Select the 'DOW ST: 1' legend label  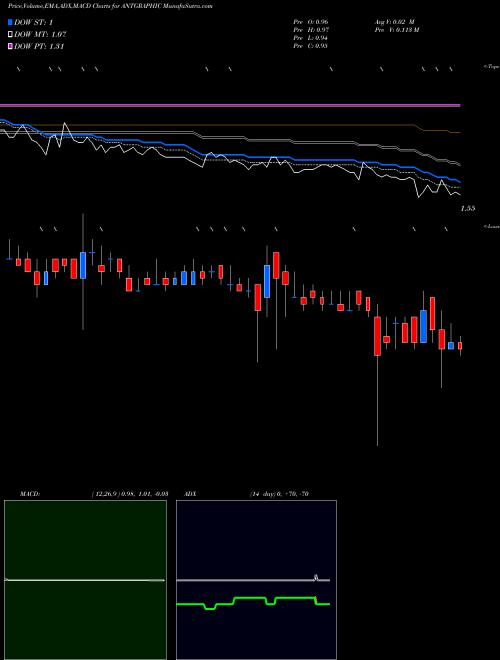tap(34, 22)
